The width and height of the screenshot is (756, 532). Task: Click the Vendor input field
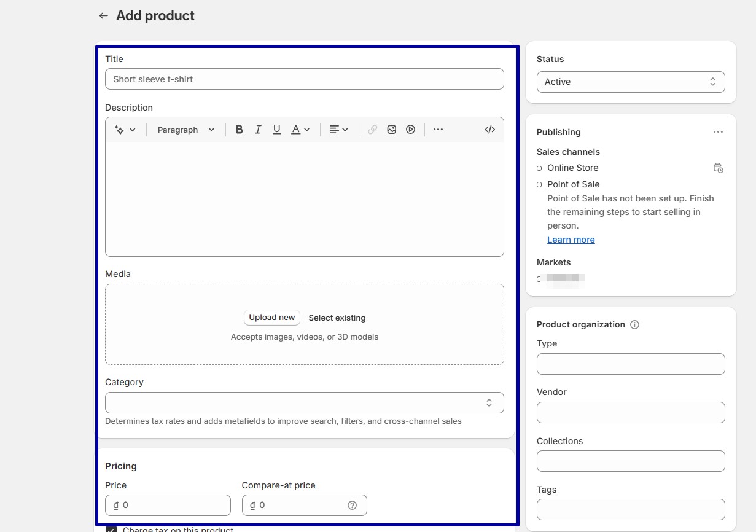pos(631,412)
